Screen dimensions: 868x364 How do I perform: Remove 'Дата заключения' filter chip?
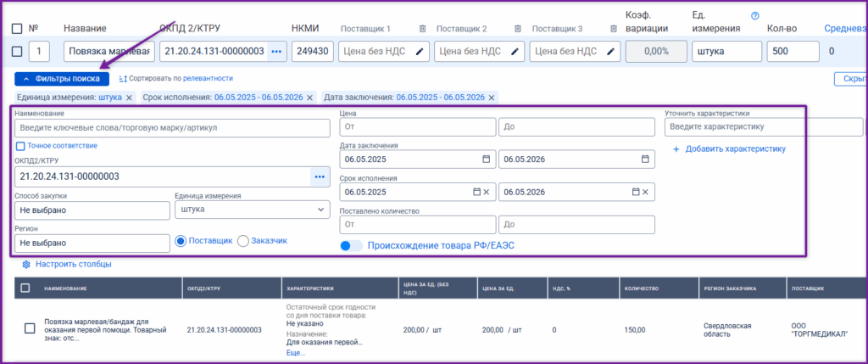coord(491,98)
